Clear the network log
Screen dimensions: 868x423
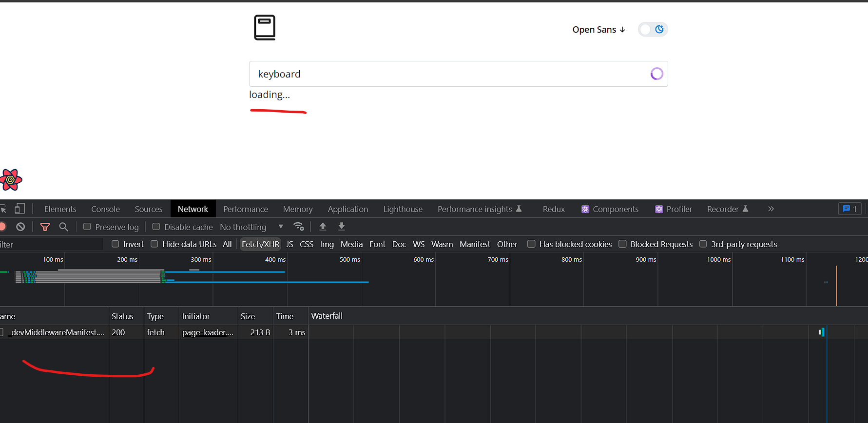[x=20, y=227]
